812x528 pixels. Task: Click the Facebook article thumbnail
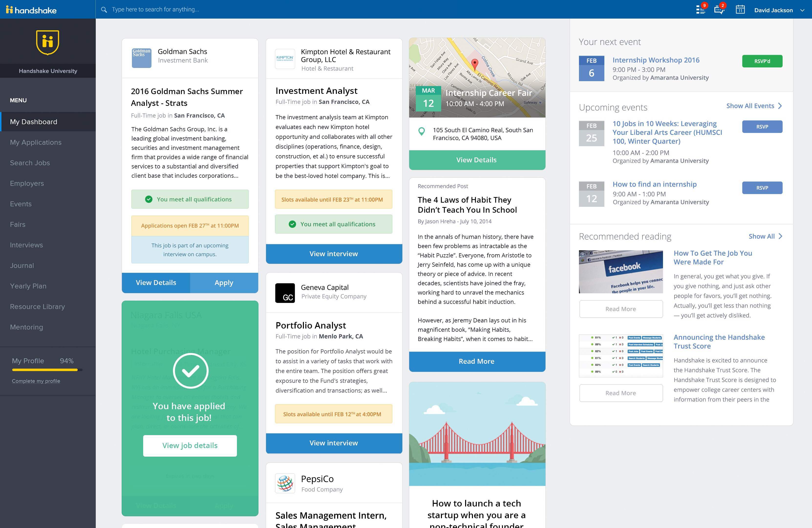pyautogui.click(x=620, y=272)
